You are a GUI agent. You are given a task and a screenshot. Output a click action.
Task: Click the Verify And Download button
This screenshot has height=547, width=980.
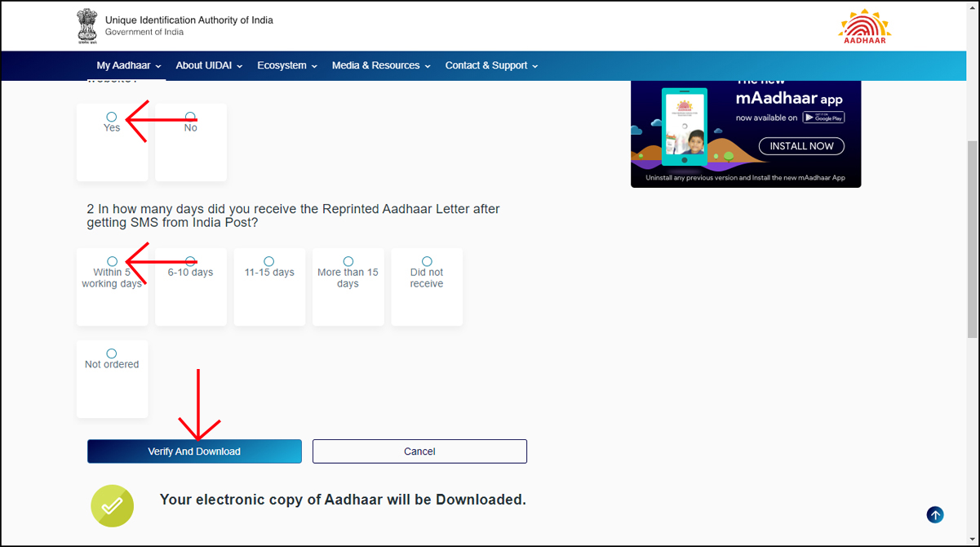click(x=194, y=451)
